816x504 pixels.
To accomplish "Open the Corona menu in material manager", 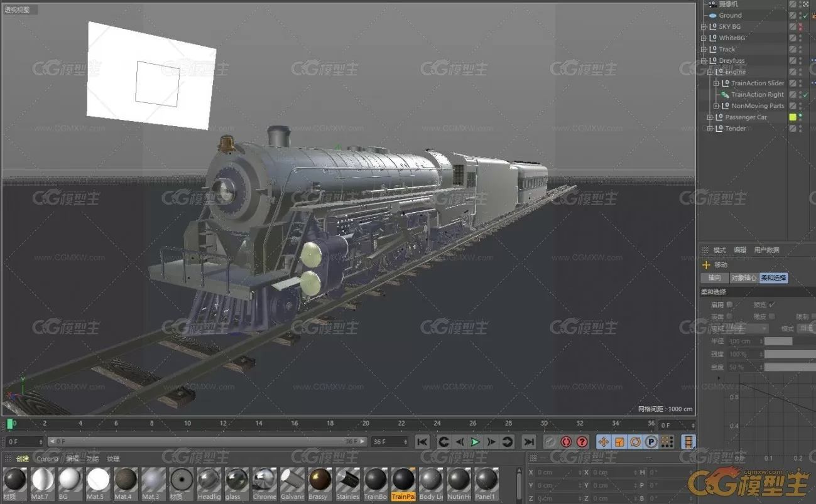I will pyautogui.click(x=47, y=459).
